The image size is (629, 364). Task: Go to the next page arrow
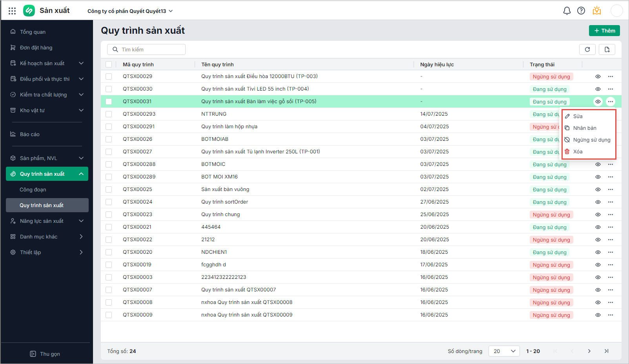coord(589,351)
